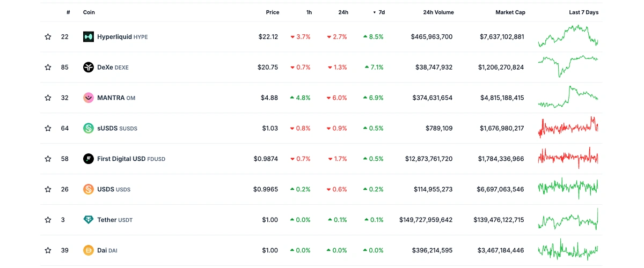Click 24h volume $12,873,761,720
The width and height of the screenshot is (644, 268).
tap(428, 159)
